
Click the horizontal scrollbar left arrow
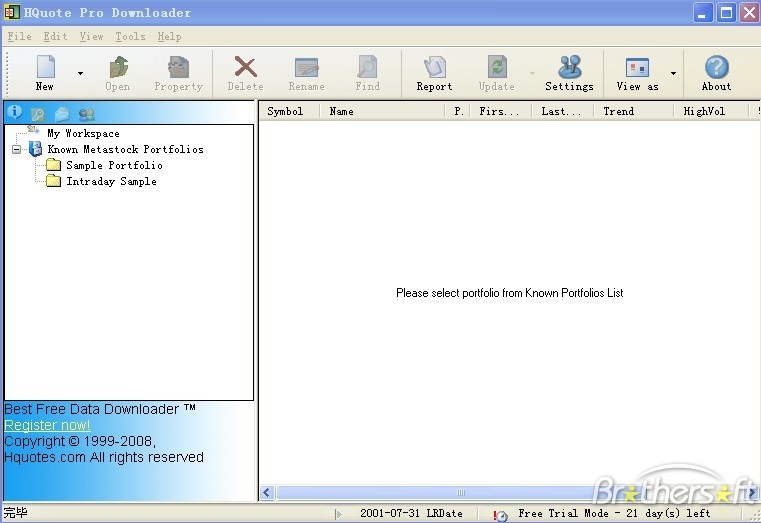(x=267, y=493)
